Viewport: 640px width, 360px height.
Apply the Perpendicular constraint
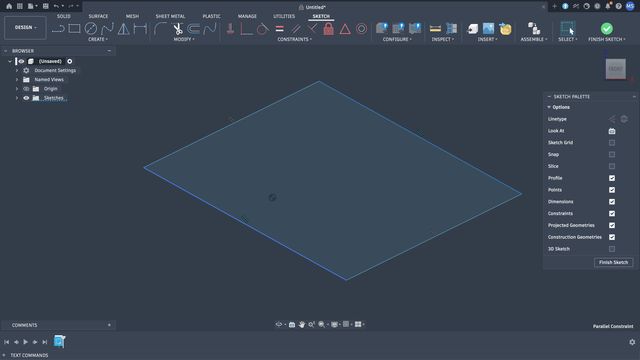pos(312,29)
